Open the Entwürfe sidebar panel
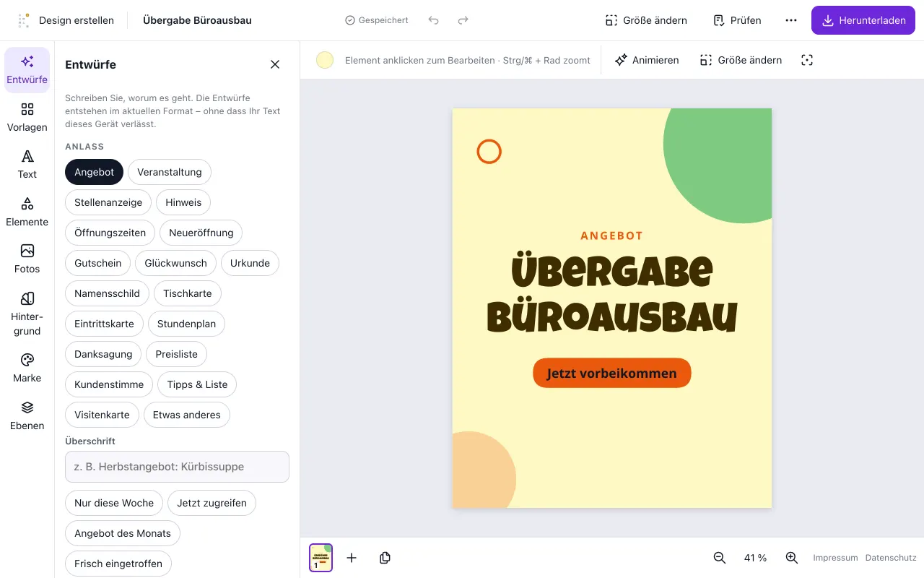The width and height of the screenshot is (924, 578). [x=27, y=70]
